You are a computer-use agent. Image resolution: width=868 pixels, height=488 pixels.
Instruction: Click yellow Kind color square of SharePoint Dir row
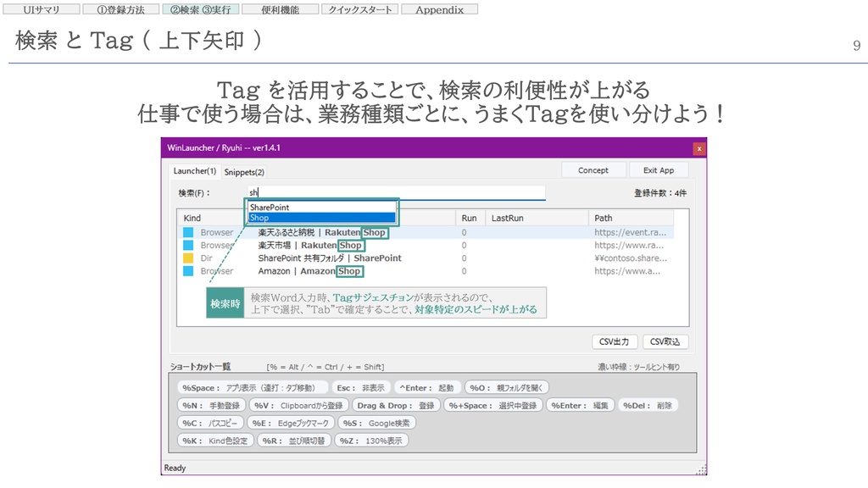coord(188,258)
